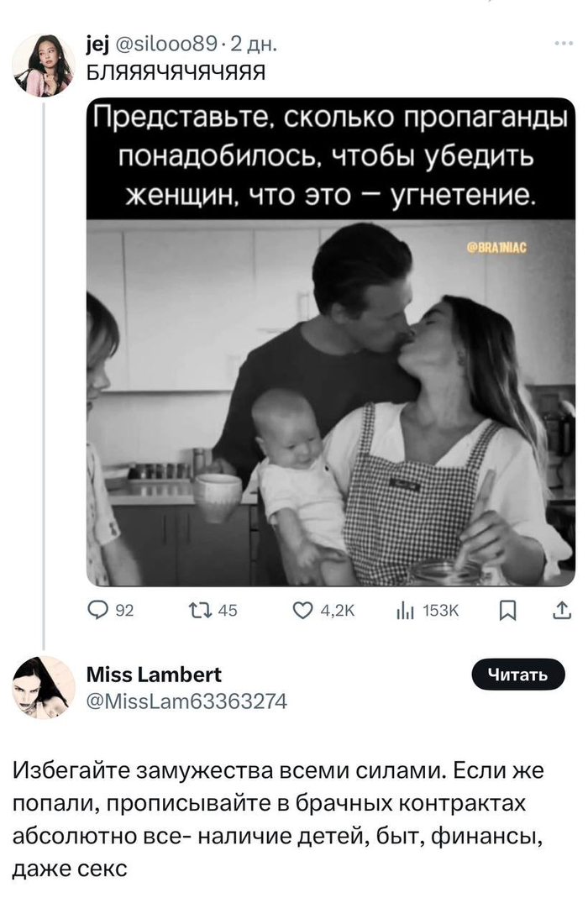588x919 pixels.
Task: Open Miss Lambert's avatar
Action: (43, 687)
